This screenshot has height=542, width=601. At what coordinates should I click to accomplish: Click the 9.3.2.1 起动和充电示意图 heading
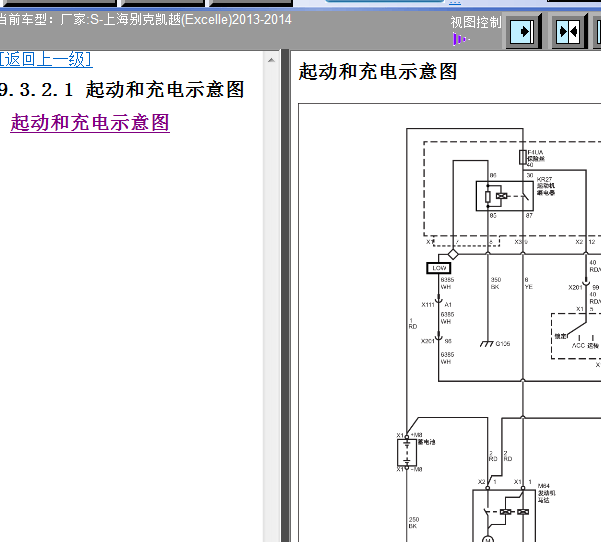click(122, 90)
